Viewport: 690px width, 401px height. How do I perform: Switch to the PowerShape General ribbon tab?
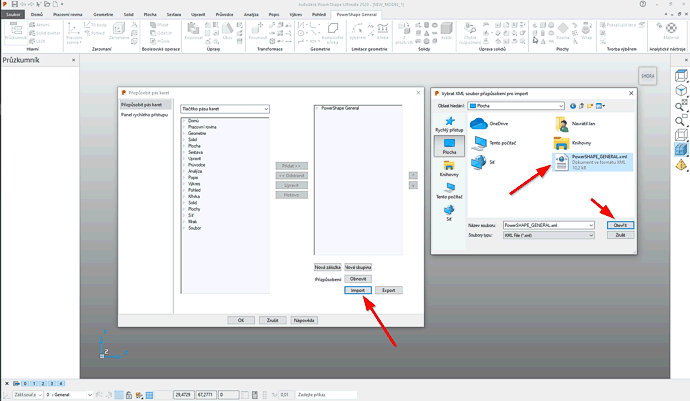(x=356, y=15)
